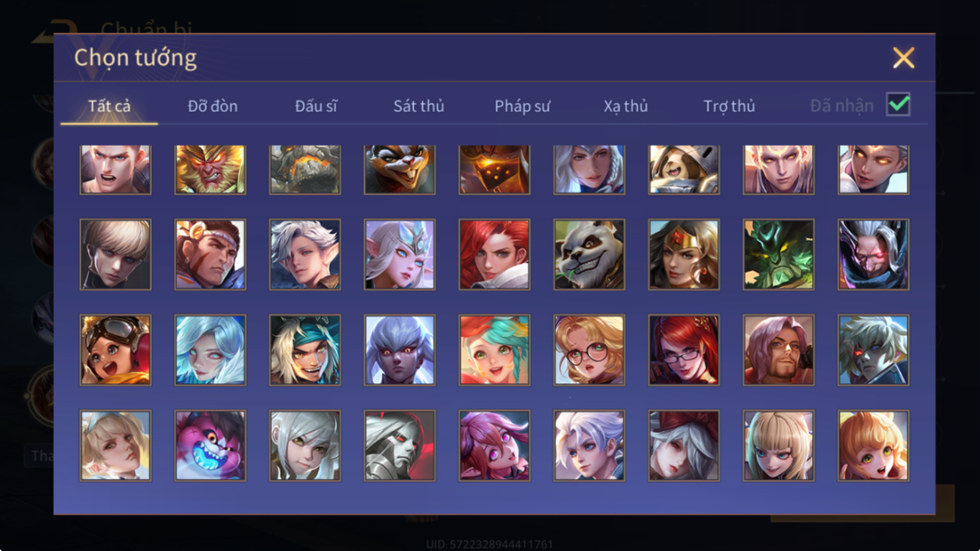Switch to the Pháp sư tab

[522, 106]
